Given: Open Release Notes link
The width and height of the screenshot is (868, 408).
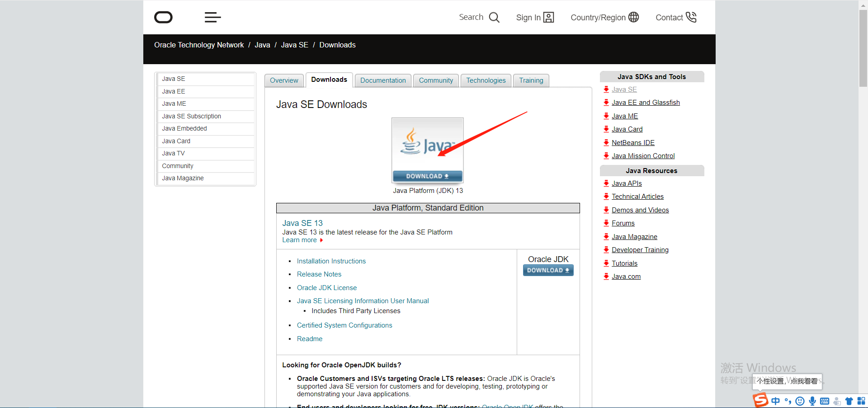Looking at the screenshot, I should pos(319,274).
